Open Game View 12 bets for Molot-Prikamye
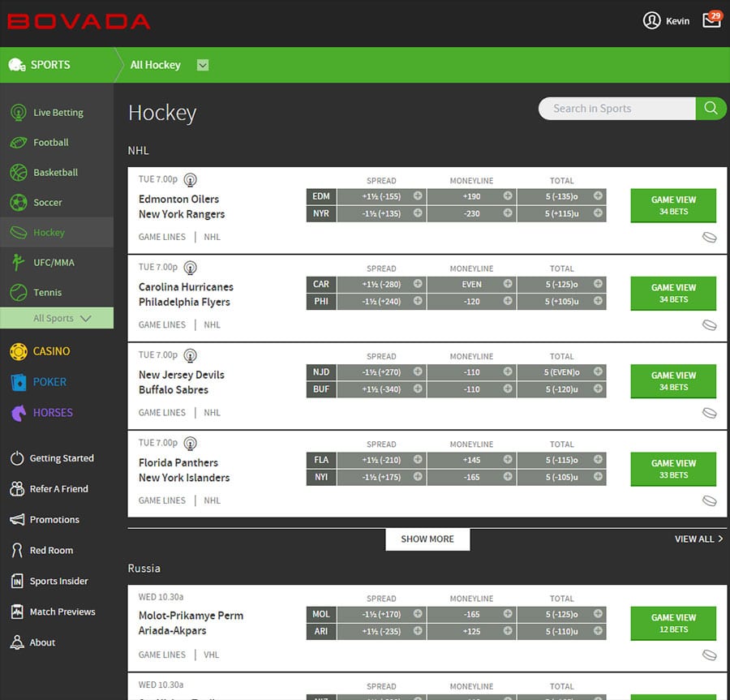The height and width of the screenshot is (700, 730). pyautogui.click(x=673, y=623)
